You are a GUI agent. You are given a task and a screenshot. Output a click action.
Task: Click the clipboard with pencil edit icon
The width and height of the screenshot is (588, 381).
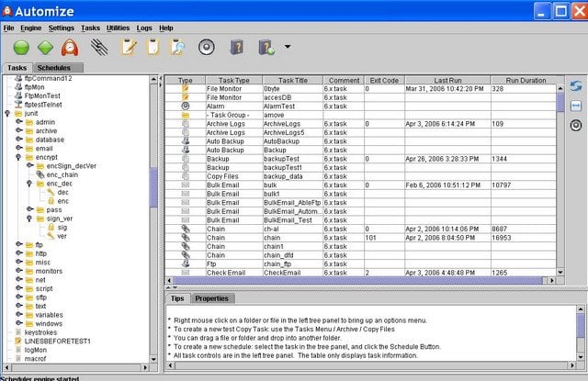coord(128,47)
